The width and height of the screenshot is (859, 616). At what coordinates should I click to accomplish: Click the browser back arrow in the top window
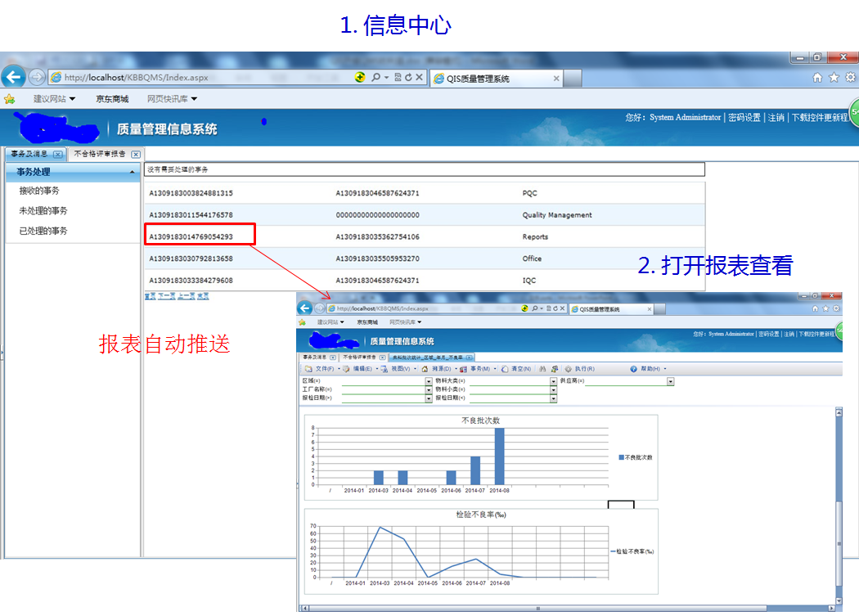pyautogui.click(x=12, y=77)
